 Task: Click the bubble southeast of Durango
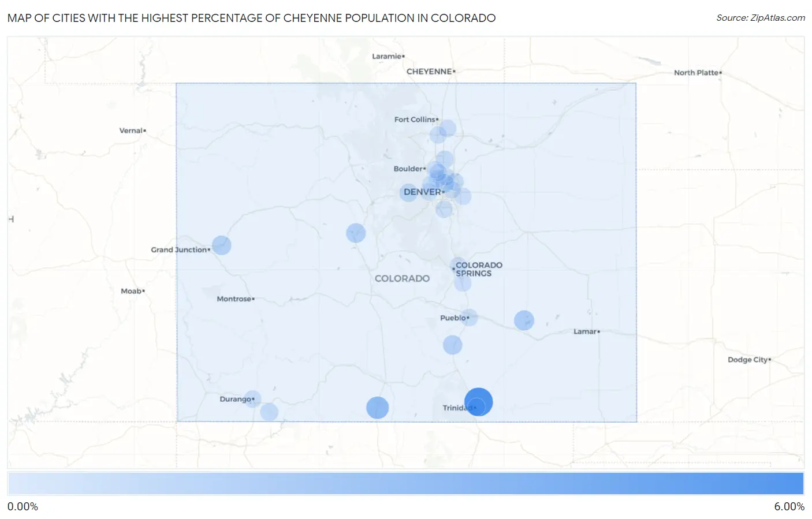click(269, 412)
